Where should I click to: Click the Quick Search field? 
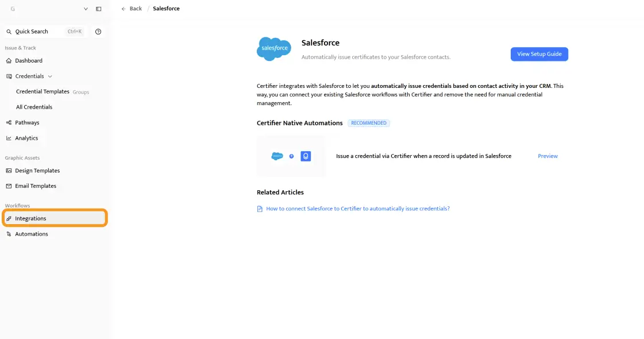(45, 31)
